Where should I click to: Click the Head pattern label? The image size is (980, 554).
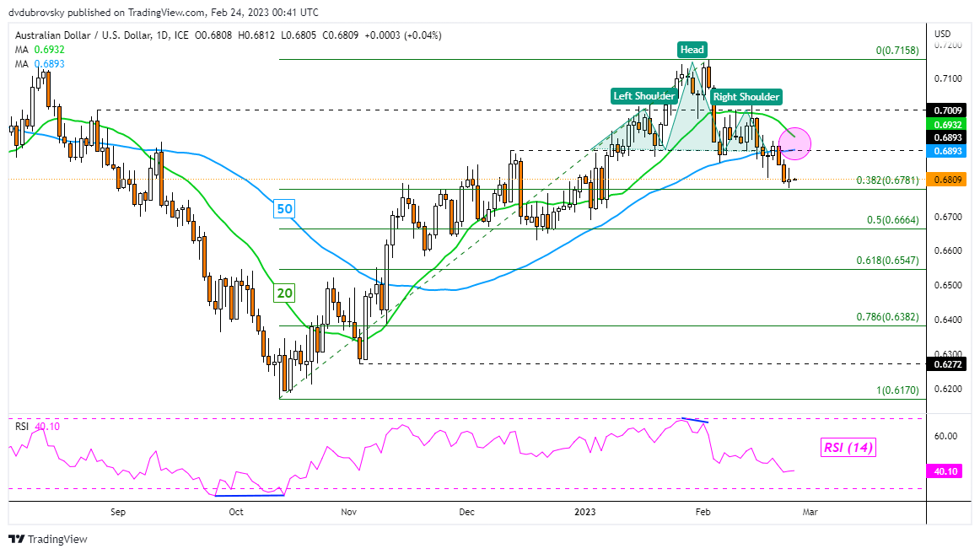click(x=692, y=50)
